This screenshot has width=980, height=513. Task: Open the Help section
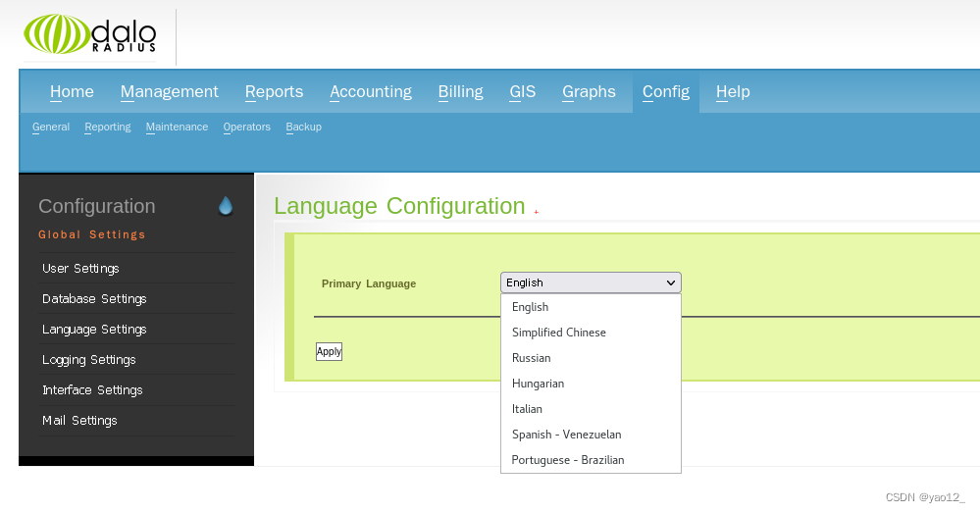pos(733,92)
